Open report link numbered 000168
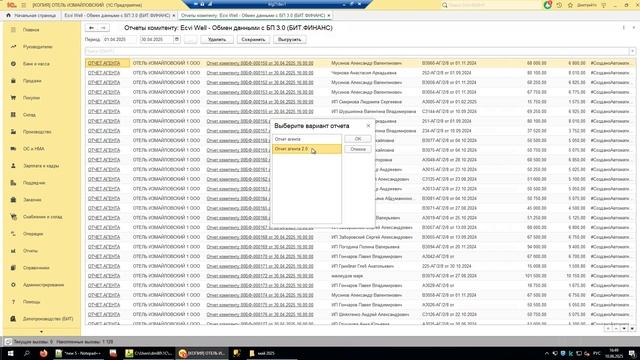This screenshot has width=640, height=360. [x=260, y=237]
